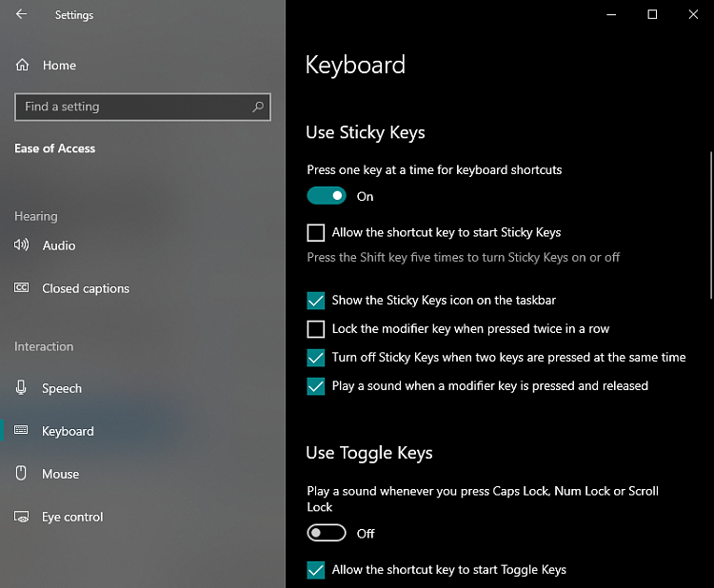Check Allow shortcut key to start Sticky Keys
Screen dimensions: 714x588
[x=316, y=232]
